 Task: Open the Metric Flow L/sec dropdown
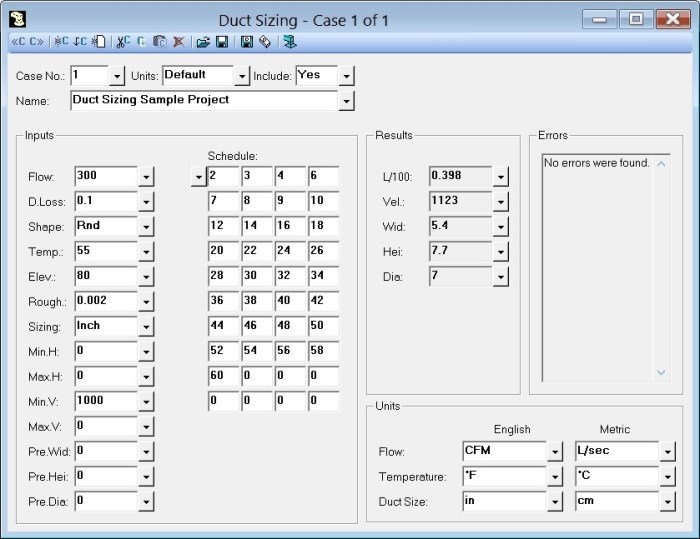[667, 452]
